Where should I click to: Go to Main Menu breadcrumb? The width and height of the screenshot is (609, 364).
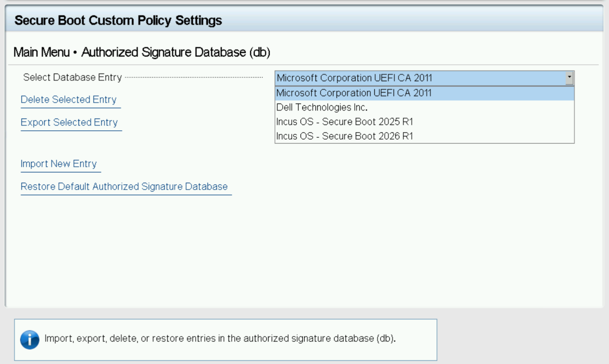[x=41, y=52]
